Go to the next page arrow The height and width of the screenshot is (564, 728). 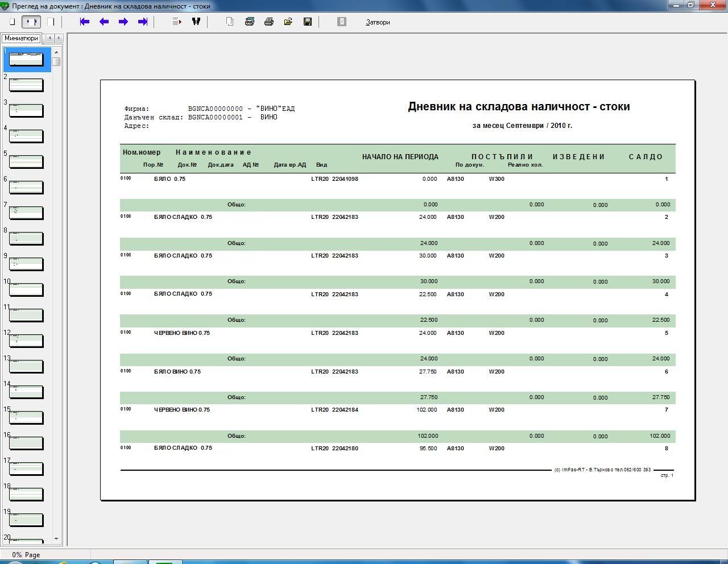(x=123, y=22)
